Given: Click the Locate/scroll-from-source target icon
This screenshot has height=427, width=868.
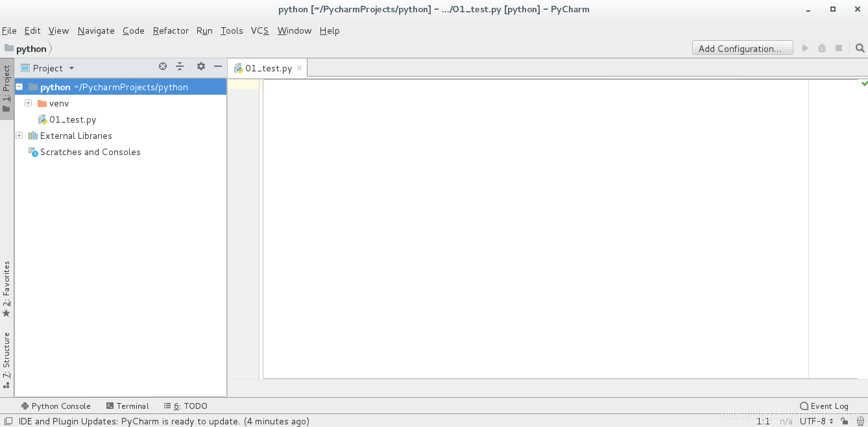Looking at the screenshot, I should (163, 67).
